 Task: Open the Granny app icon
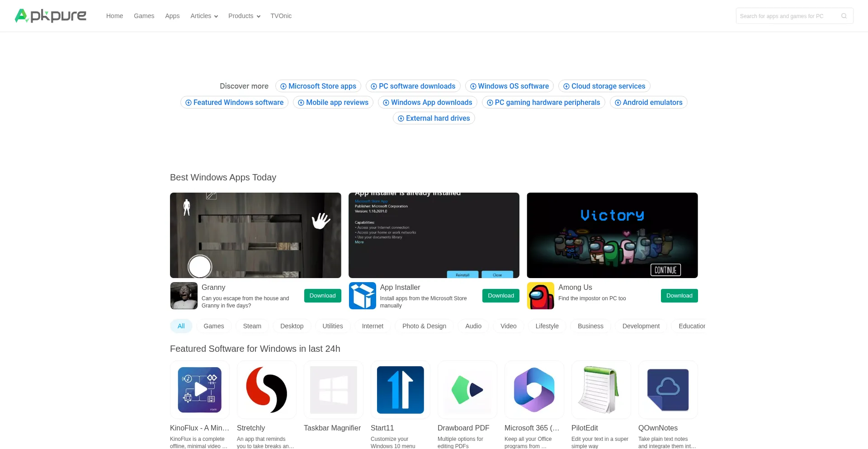(184, 295)
